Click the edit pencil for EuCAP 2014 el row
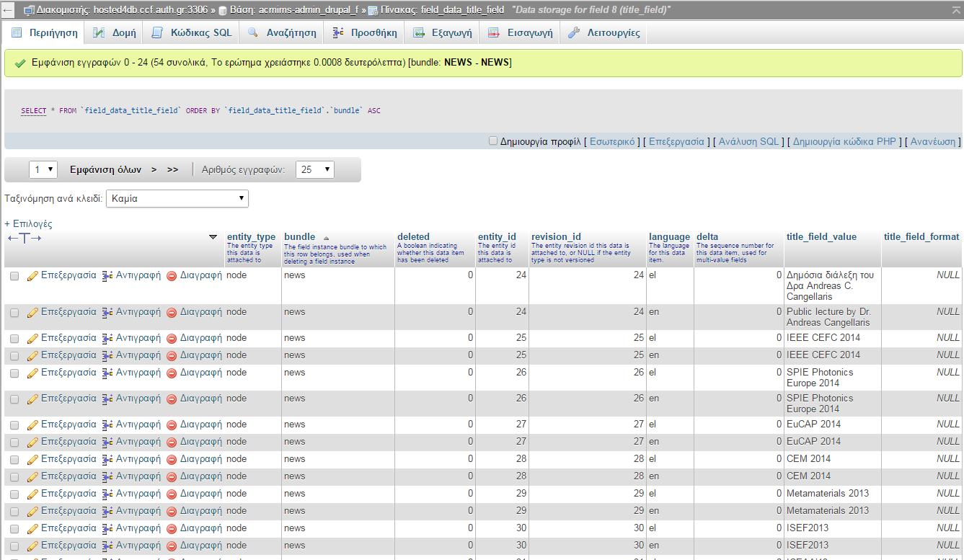Image resolution: width=964 pixels, height=560 pixels. click(x=32, y=425)
